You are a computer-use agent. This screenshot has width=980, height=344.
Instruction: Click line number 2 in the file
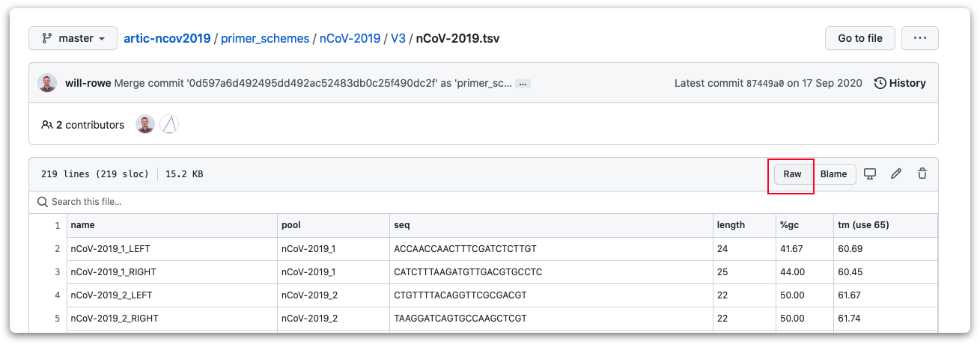tap(57, 249)
